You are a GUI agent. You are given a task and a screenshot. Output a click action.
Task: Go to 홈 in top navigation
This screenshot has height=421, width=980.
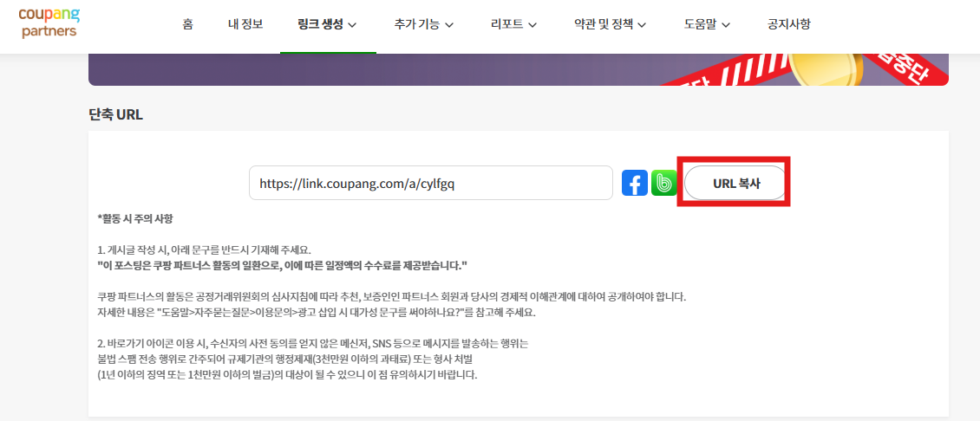[187, 25]
